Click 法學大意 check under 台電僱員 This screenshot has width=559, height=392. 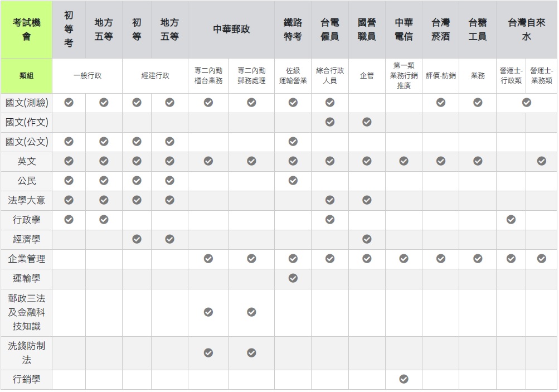(330, 200)
